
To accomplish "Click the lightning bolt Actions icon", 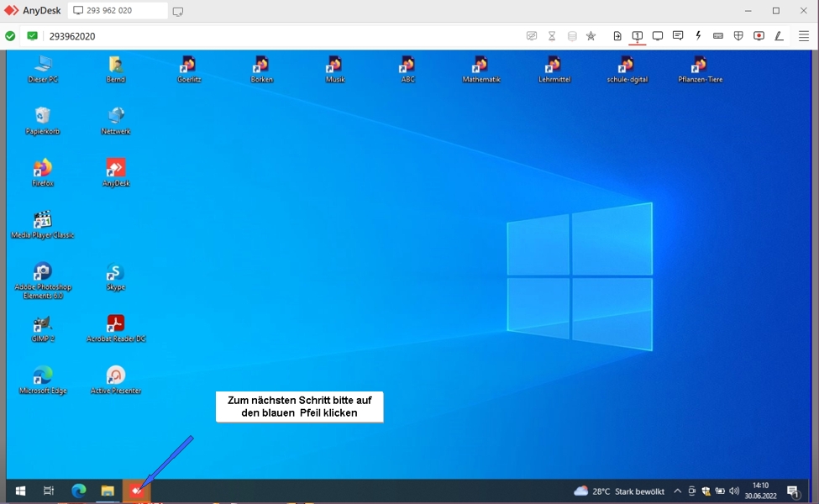I will (x=698, y=36).
